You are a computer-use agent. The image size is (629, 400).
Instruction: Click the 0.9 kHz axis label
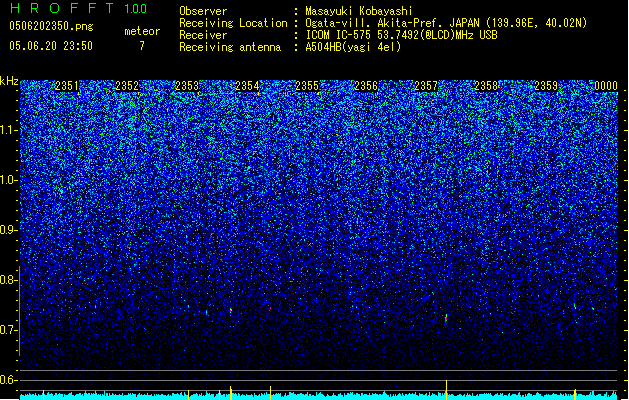(9, 230)
